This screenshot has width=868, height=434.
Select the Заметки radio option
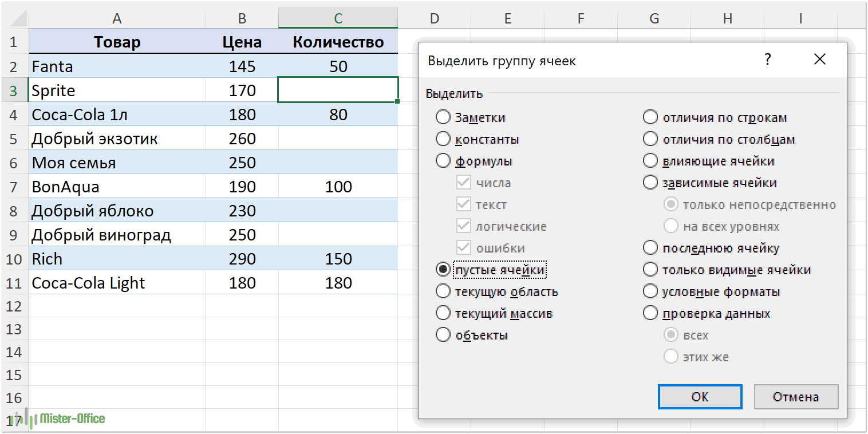(x=443, y=117)
